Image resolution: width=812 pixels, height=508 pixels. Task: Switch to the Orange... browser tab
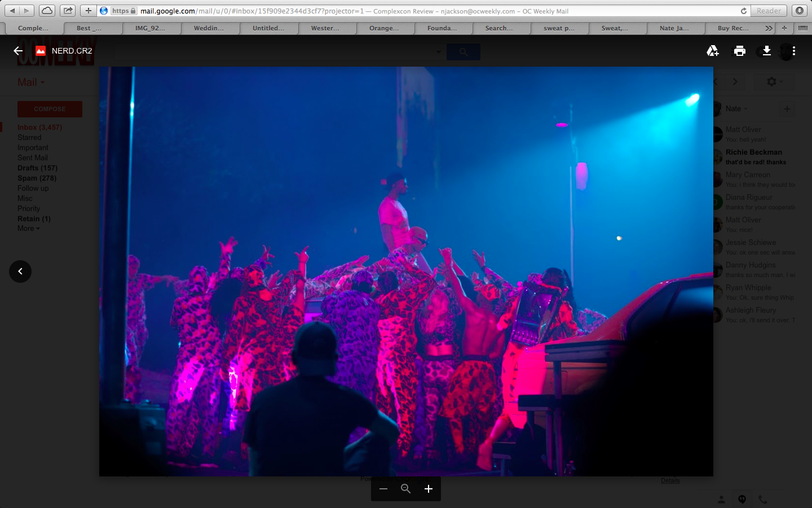pos(383,28)
